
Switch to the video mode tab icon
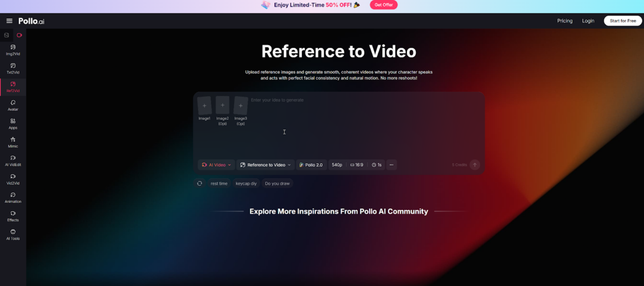point(19,35)
